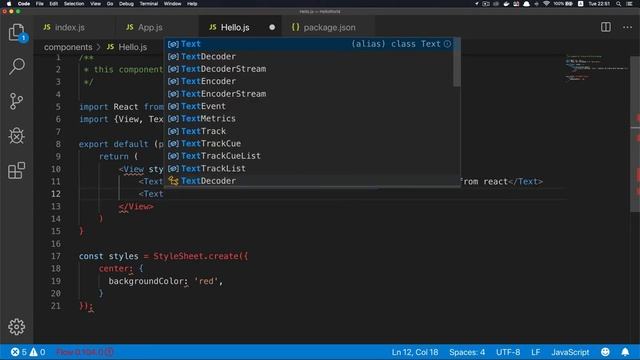Open the Apple menu
Screen dimensions: 640x360
[9, 4]
